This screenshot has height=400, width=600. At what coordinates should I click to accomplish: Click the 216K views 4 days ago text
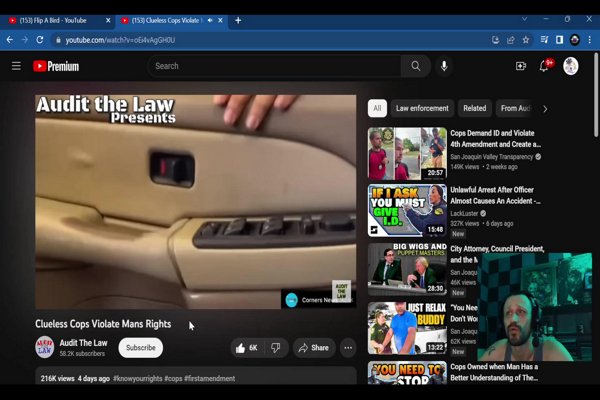75,379
